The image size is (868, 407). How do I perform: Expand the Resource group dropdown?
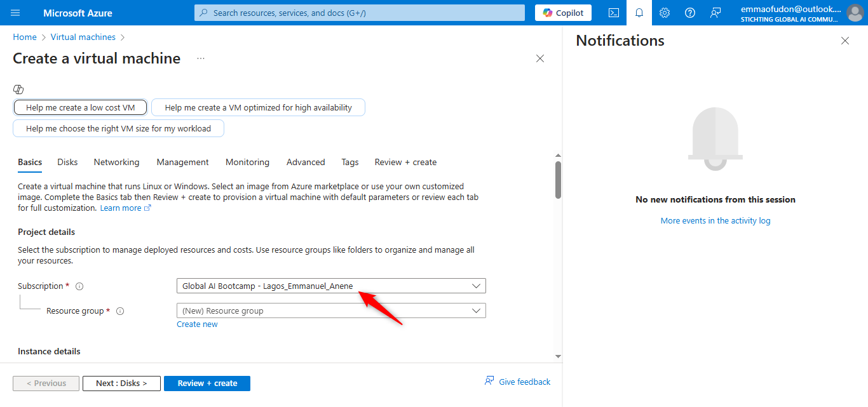click(x=331, y=310)
